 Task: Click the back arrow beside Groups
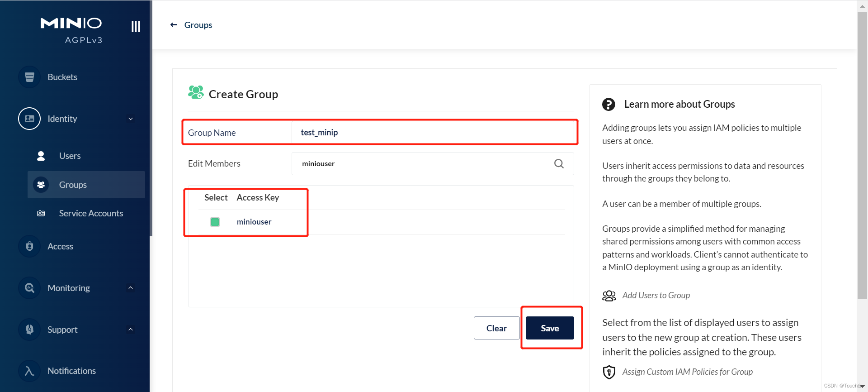tap(174, 25)
